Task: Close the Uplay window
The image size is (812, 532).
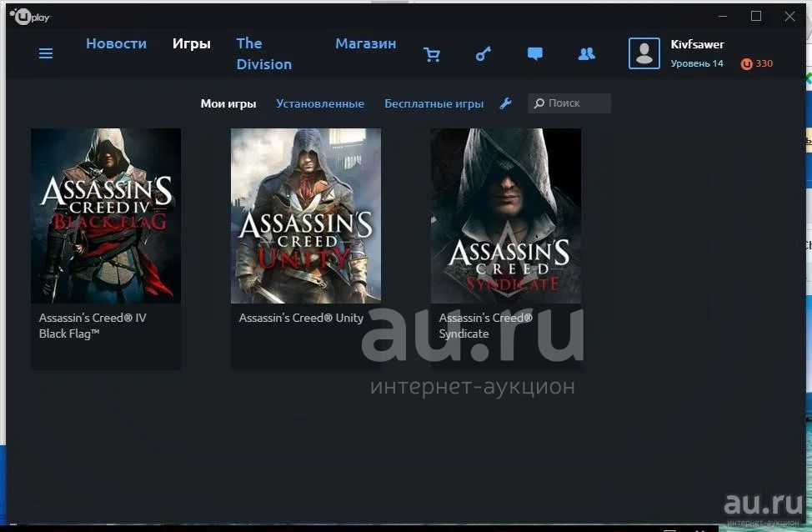Action: point(789,16)
